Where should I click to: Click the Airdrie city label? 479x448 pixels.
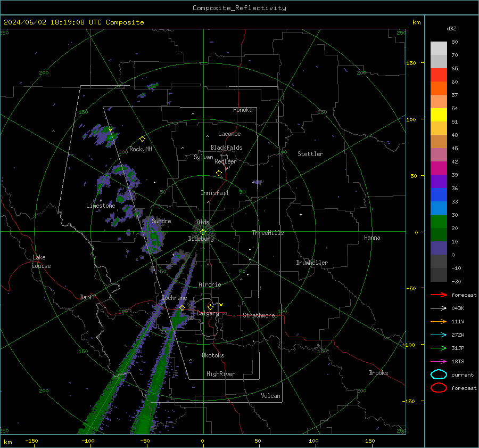(x=210, y=284)
